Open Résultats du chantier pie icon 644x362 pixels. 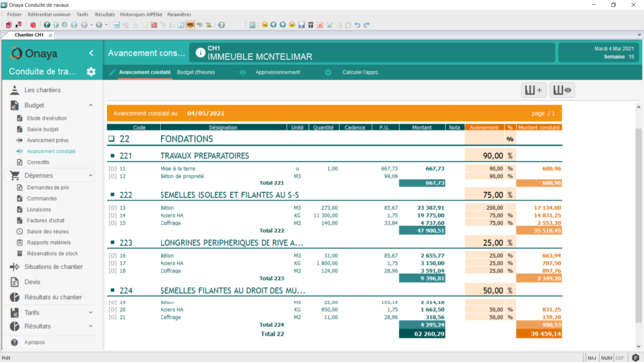click(x=15, y=297)
